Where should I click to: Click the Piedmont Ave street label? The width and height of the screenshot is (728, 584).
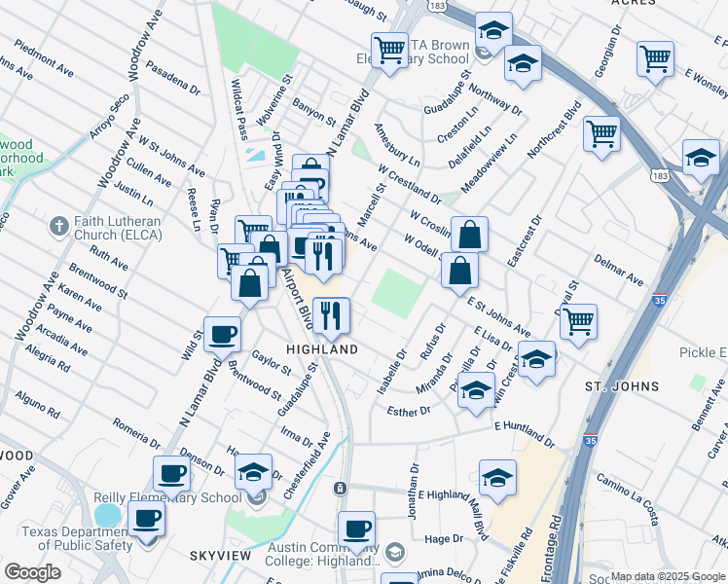(x=44, y=58)
